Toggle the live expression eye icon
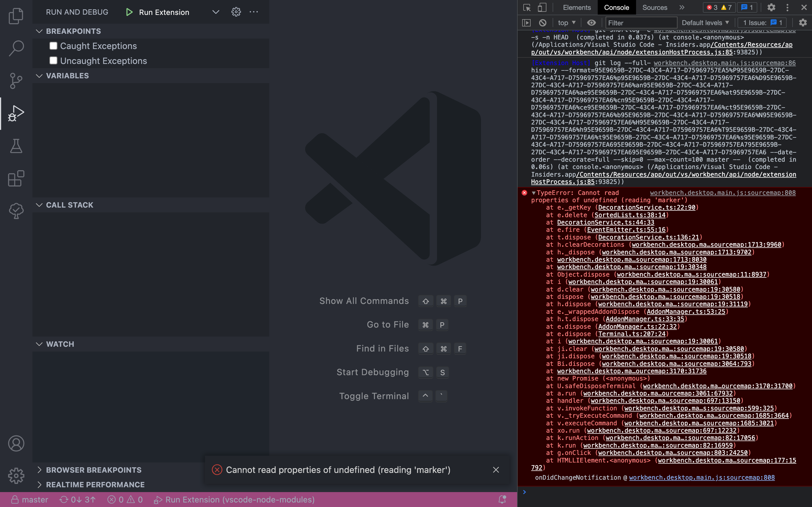 [x=592, y=23]
